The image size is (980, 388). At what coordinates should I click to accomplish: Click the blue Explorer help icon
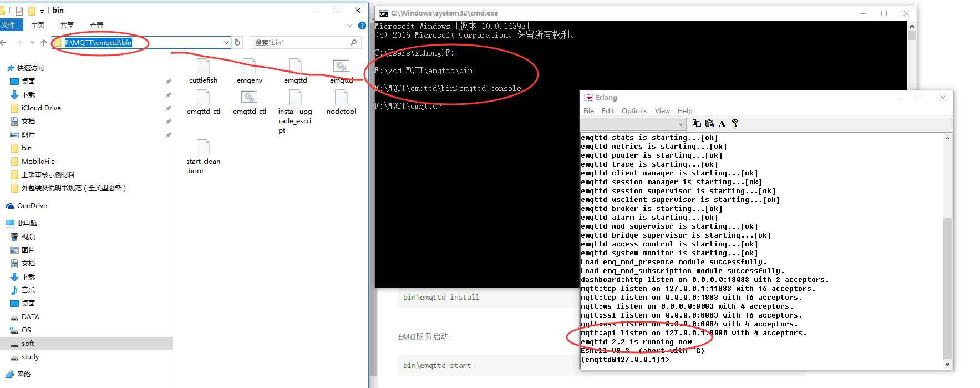click(362, 26)
